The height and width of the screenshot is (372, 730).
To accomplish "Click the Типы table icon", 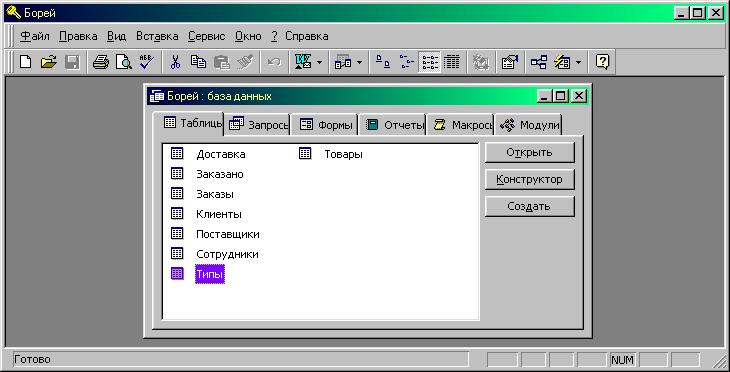I will 177,273.
